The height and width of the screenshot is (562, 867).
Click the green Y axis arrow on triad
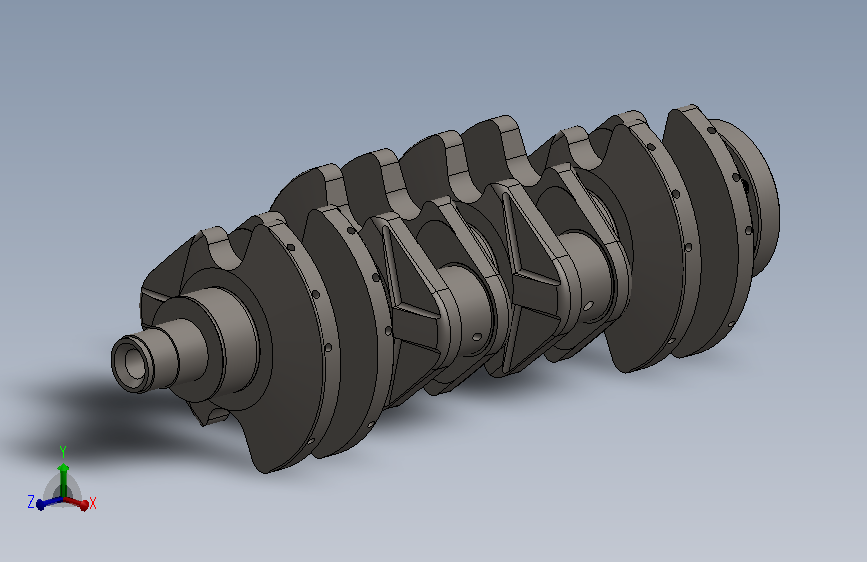pos(64,480)
